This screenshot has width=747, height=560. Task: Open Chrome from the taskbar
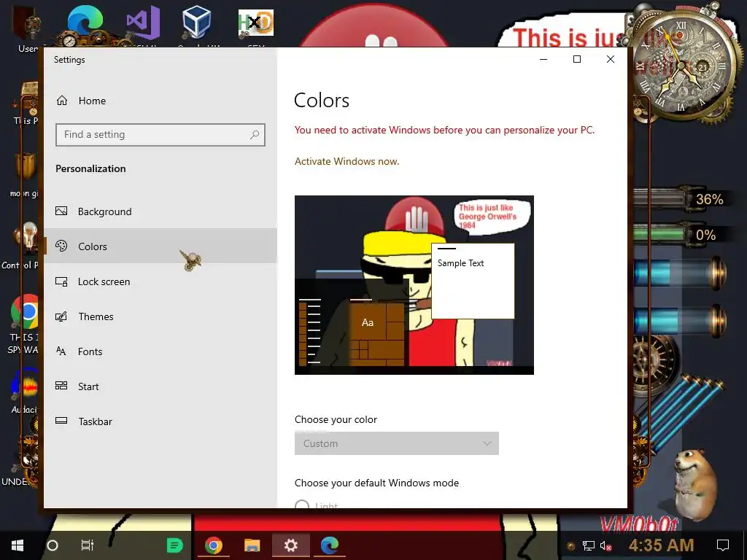coord(214,545)
